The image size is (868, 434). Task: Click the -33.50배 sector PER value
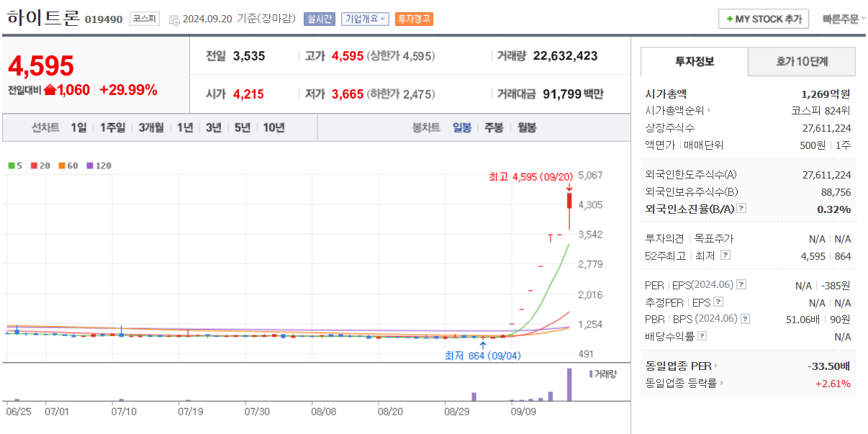(829, 366)
